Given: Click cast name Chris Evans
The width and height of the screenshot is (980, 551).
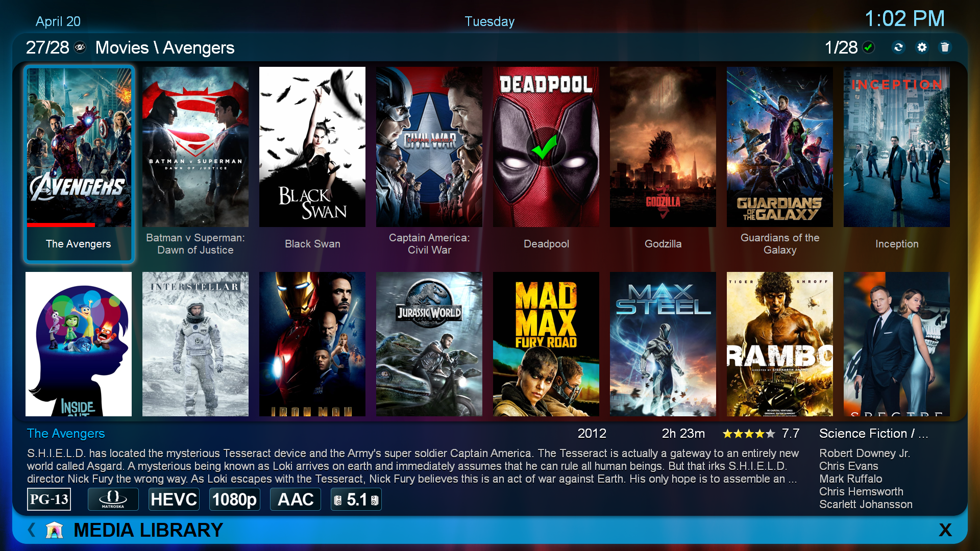Looking at the screenshot, I should tap(849, 466).
